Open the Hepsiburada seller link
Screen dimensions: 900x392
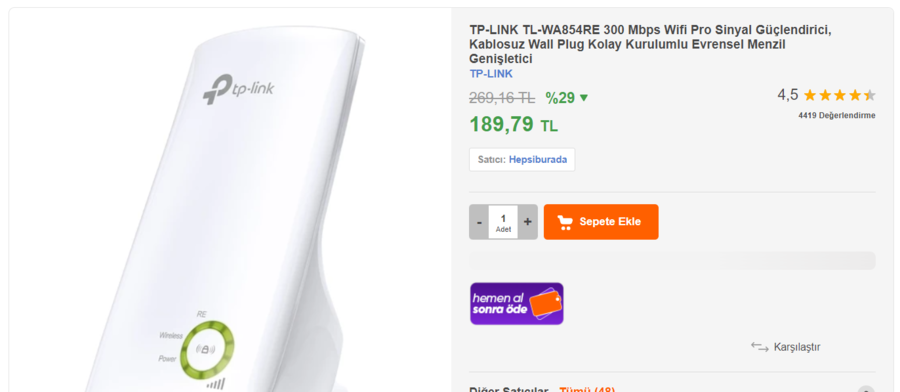click(538, 160)
